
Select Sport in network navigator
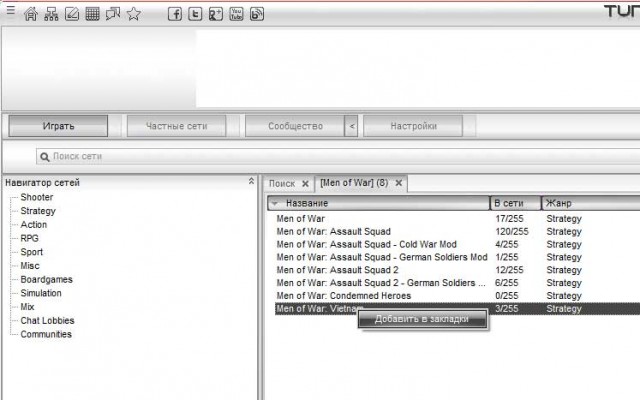tap(31, 252)
